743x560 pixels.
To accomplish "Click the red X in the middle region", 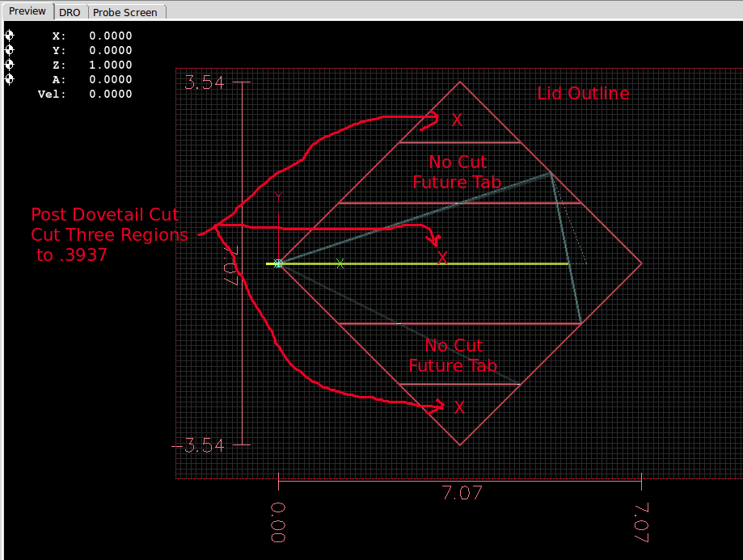I will pyautogui.click(x=442, y=259).
